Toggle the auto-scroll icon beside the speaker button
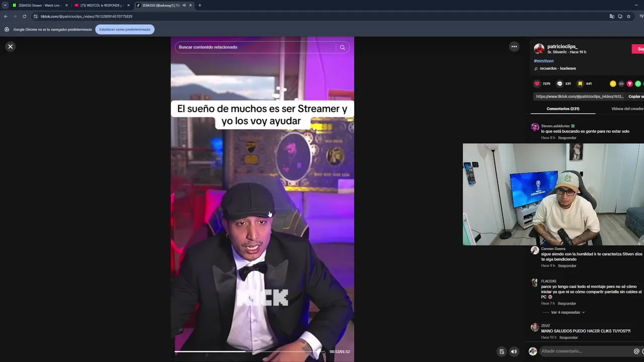The image size is (644, 362). point(502,351)
